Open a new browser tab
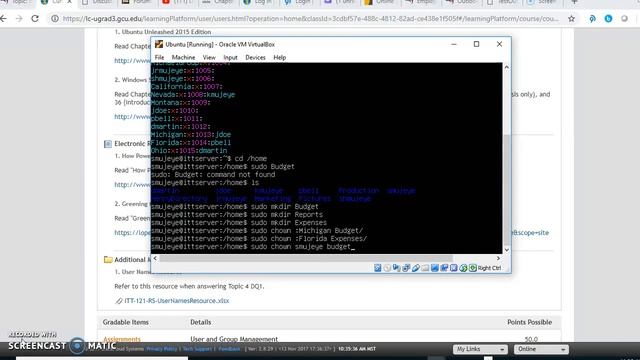Viewport: 640px width, 360px height. 574,2
